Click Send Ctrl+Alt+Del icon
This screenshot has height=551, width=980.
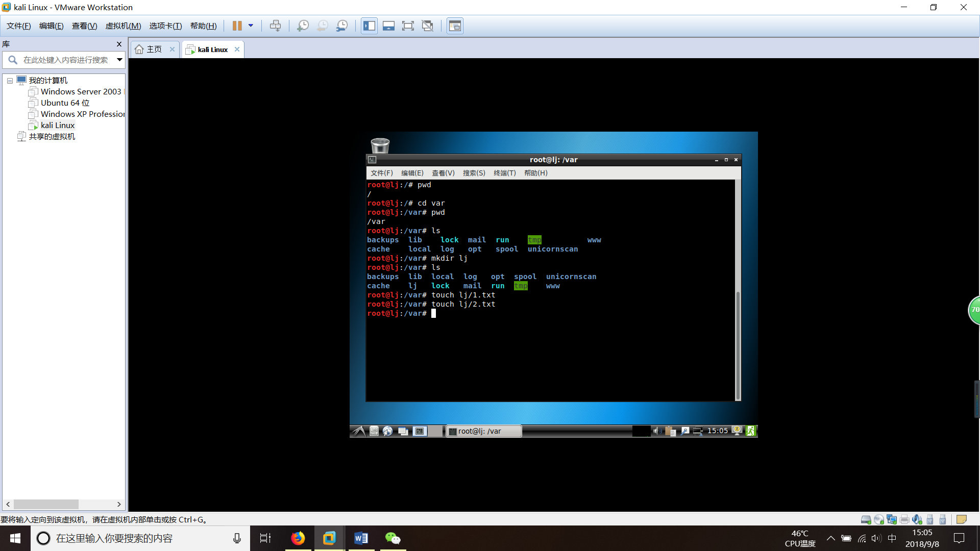275,26
